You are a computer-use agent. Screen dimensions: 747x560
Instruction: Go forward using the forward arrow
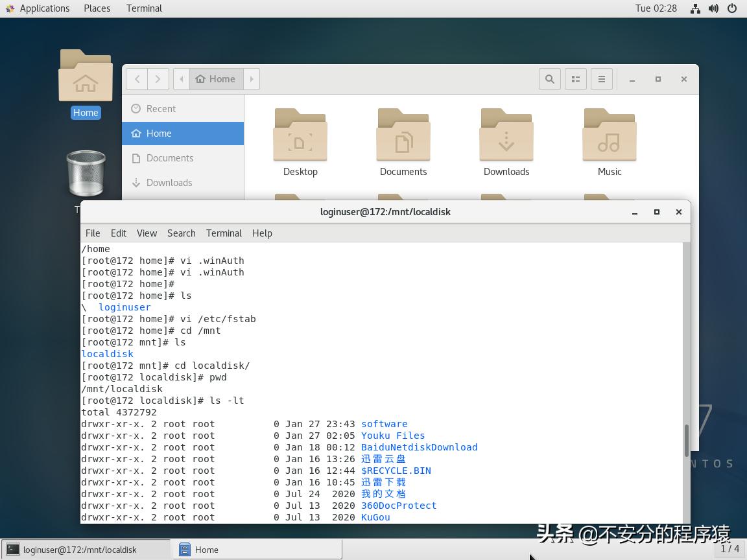(x=158, y=79)
